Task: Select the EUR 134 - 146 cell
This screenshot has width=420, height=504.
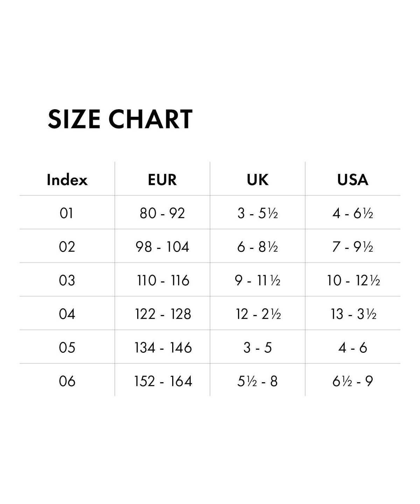Action: pyautogui.click(x=163, y=348)
